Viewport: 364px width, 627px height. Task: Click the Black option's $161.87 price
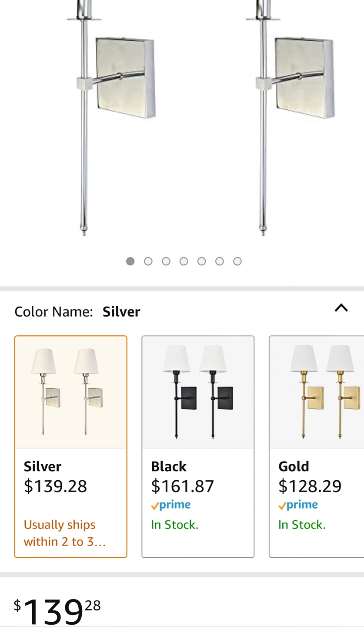click(x=182, y=486)
